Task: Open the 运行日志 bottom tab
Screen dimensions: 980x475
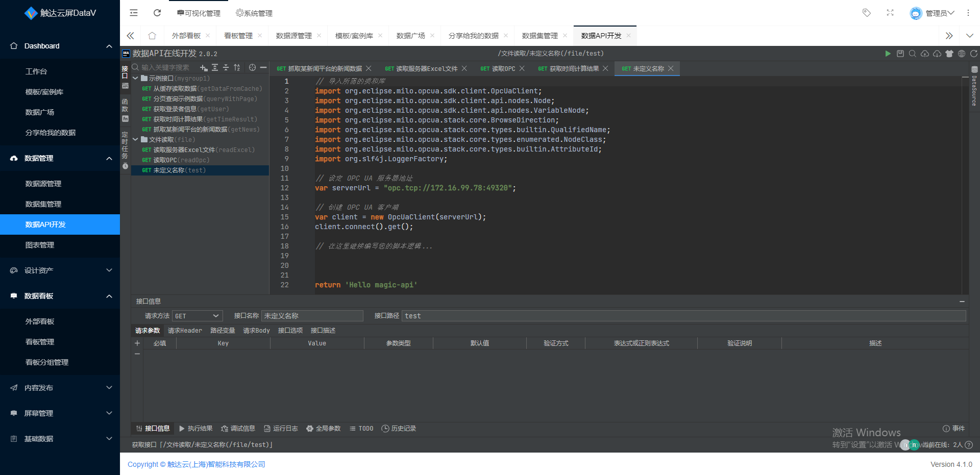Action: [x=281, y=429]
